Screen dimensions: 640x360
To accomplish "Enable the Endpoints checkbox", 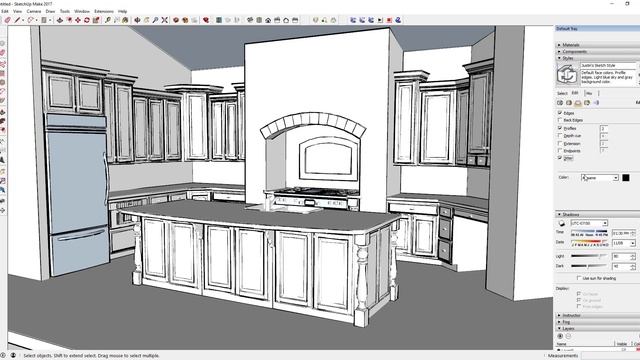I will coord(560,151).
